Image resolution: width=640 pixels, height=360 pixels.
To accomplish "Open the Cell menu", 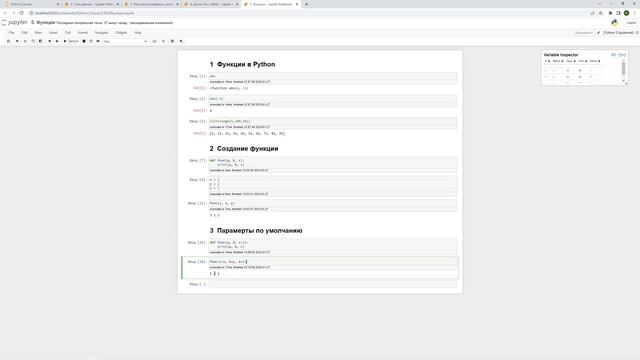I will tap(68, 33).
